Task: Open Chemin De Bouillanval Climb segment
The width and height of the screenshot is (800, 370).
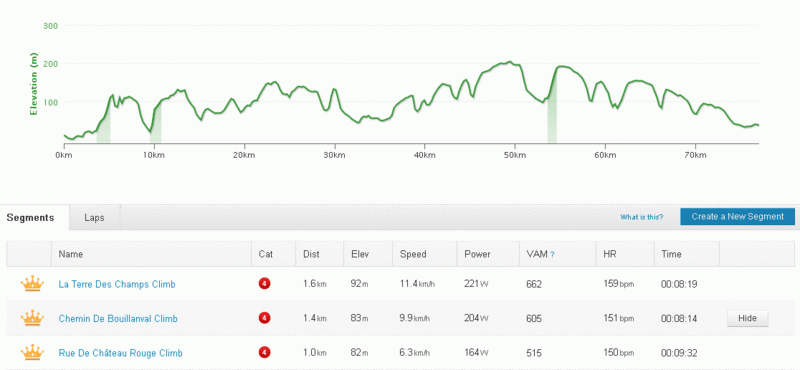Action: 118,319
